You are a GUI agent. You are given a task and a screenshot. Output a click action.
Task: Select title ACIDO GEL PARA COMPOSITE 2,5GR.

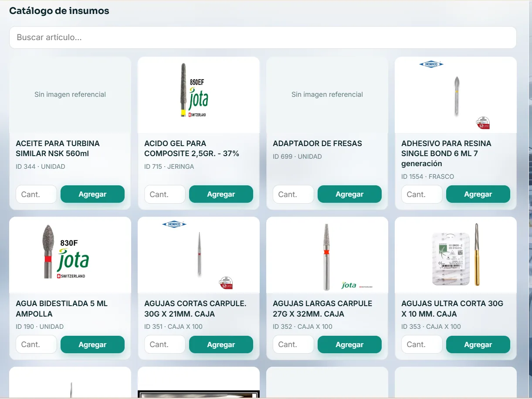point(192,148)
